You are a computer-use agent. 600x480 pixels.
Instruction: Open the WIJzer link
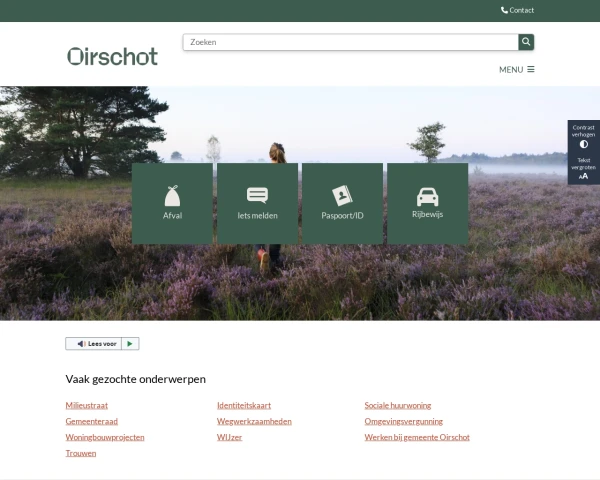229,437
